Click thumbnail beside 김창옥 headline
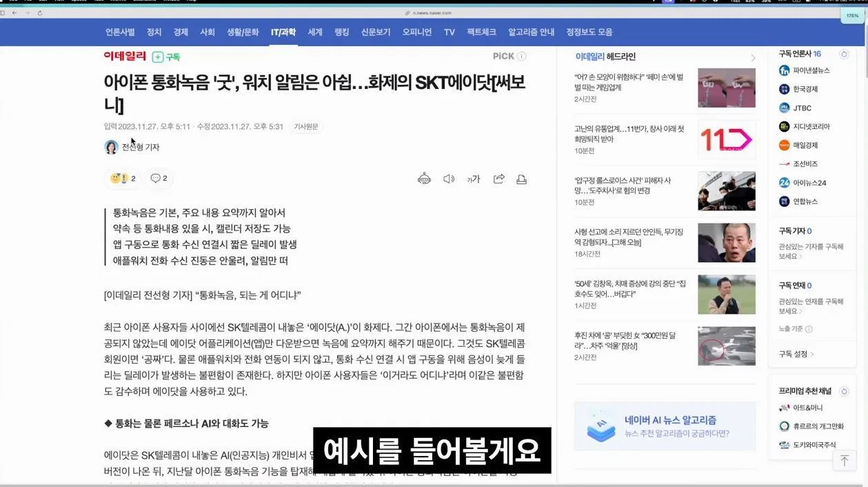This screenshot has width=868, height=487. point(727,295)
